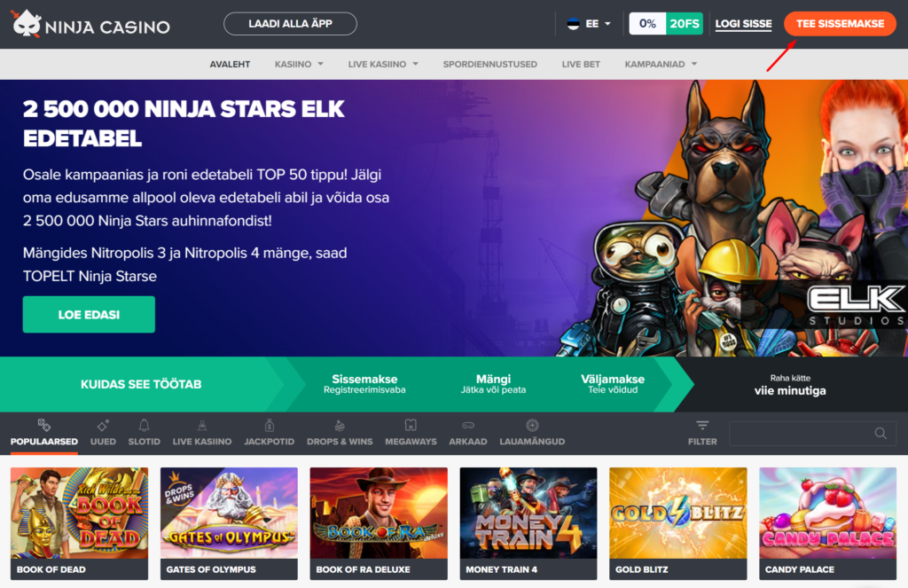Expand the Kampaaniad dropdown menu
This screenshot has height=588, width=908.
click(x=661, y=65)
